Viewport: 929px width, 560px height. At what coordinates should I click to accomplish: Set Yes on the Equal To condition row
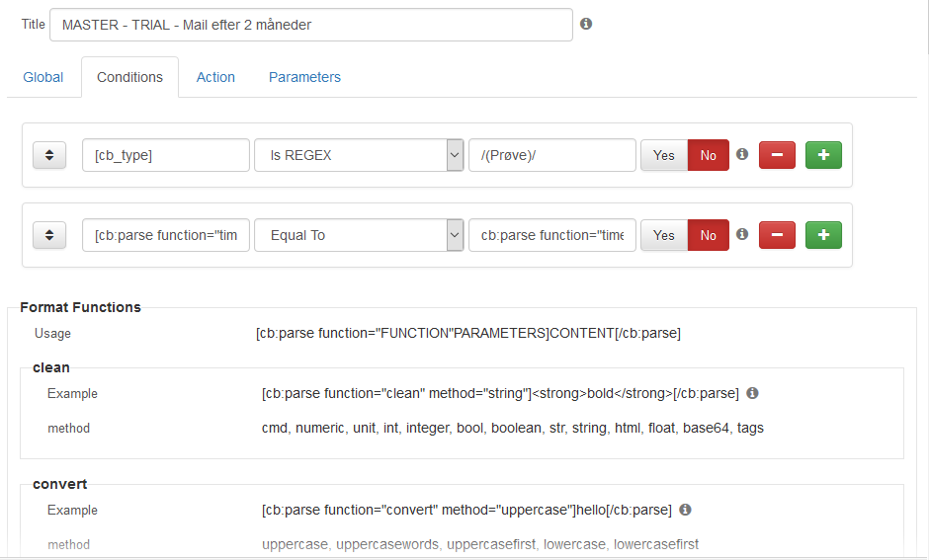664,235
